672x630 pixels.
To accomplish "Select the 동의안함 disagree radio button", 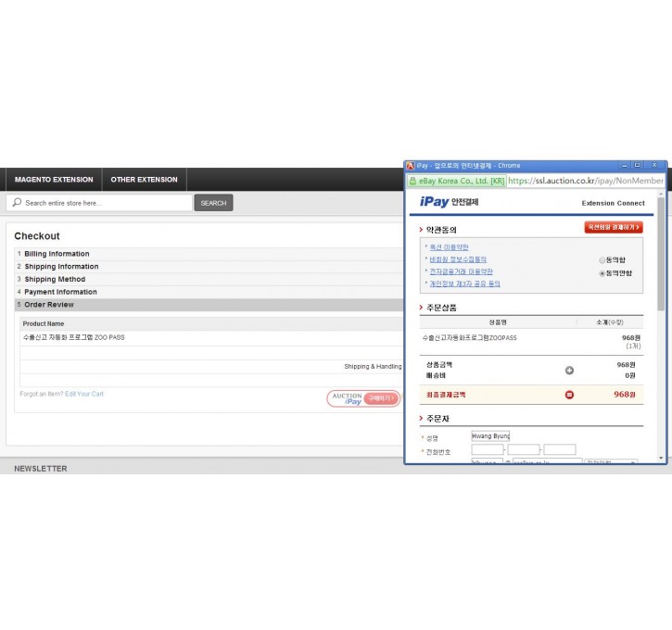I will [x=602, y=273].
